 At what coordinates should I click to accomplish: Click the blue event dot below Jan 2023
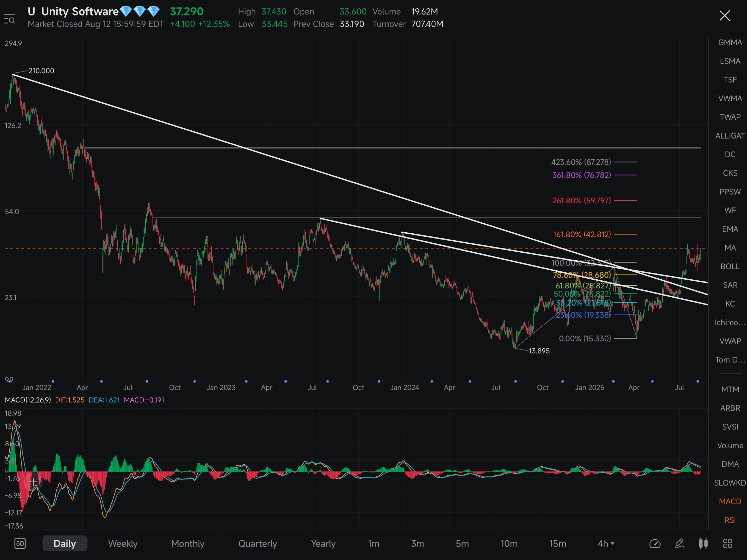246,381
